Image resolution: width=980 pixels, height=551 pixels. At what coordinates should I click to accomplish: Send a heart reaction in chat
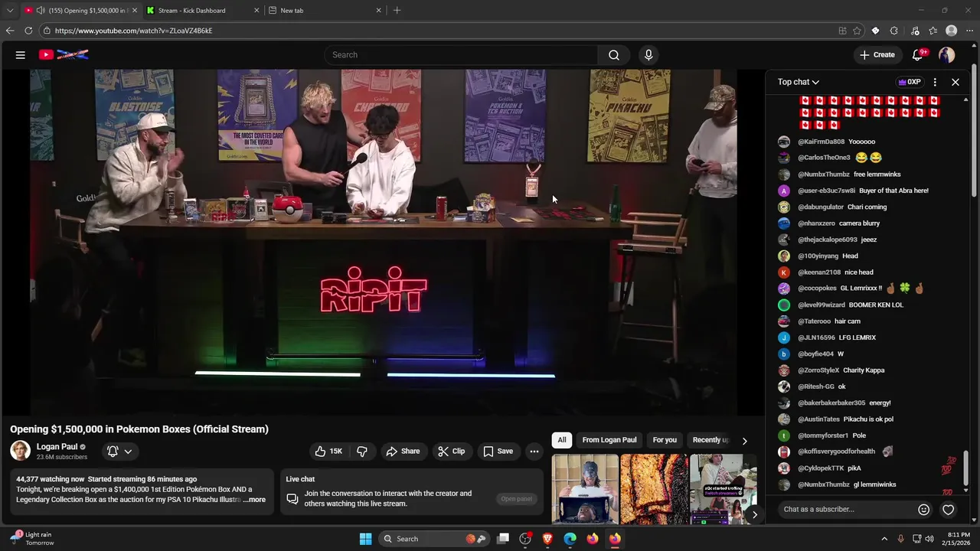949,510
